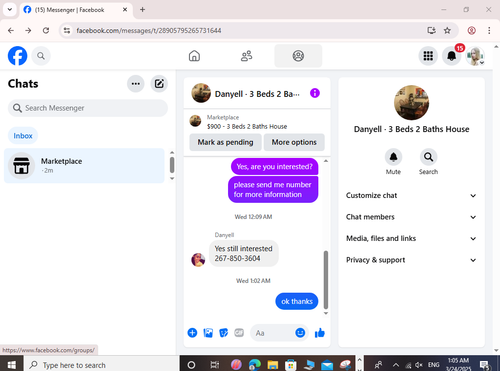The width and height of the screenshot is (500, 371).
Task: Switch to the Messenger | Facebook browser tab
Action: coord(76,10)
